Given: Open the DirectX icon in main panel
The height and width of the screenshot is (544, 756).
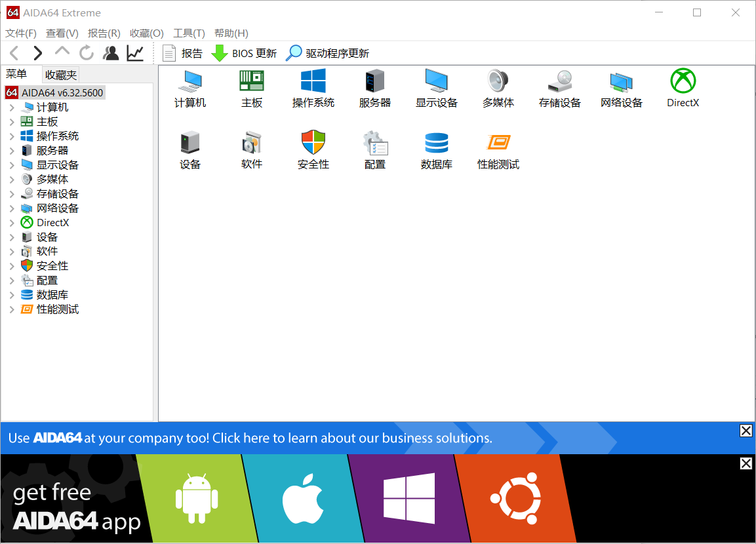Looking at the screenshot, I should (683, 88).
